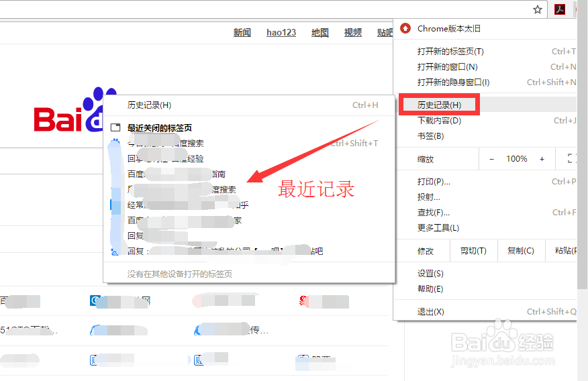Click the Baidu logo
The height and width of the screenshot is (381, 588).
(69, 111)
